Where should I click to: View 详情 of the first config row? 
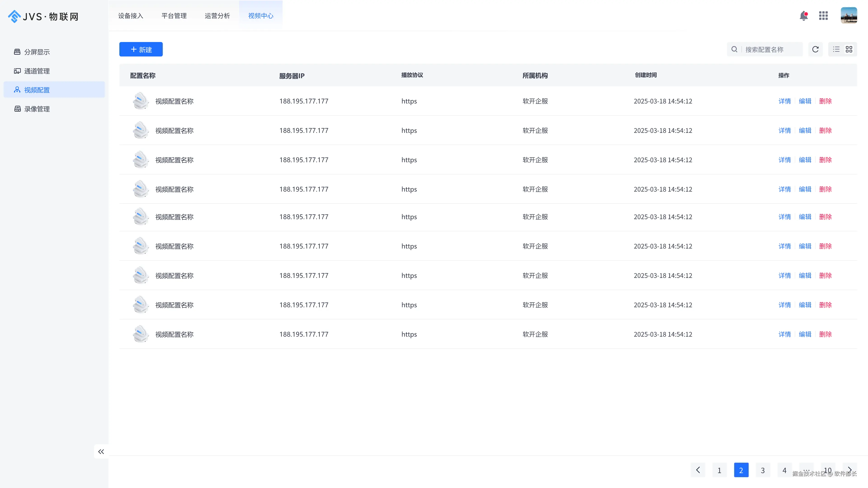click(x=784, y=101)
